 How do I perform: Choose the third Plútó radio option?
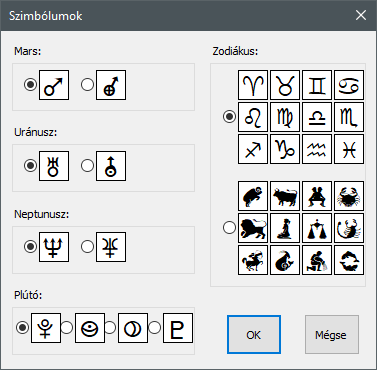pos(109,328)
